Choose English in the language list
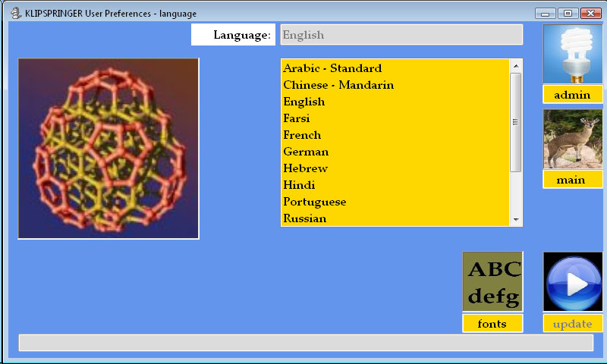Screen dimensions: 607x364 click(304, 102)
